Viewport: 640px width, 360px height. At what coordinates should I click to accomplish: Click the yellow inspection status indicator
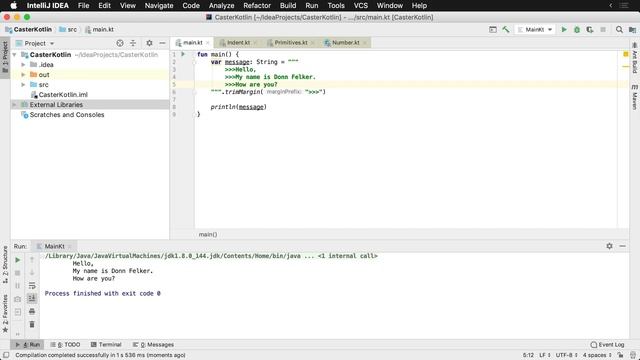(x=626, y=54)
